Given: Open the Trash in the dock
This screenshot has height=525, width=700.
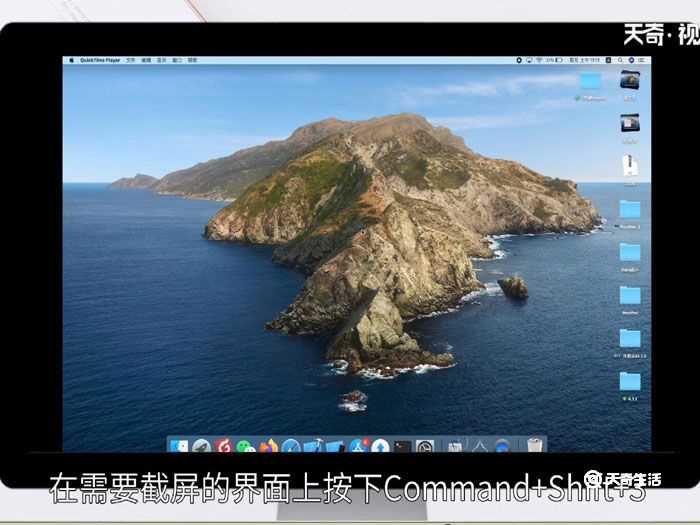Looking at the screenshot, I should [535, 446].
